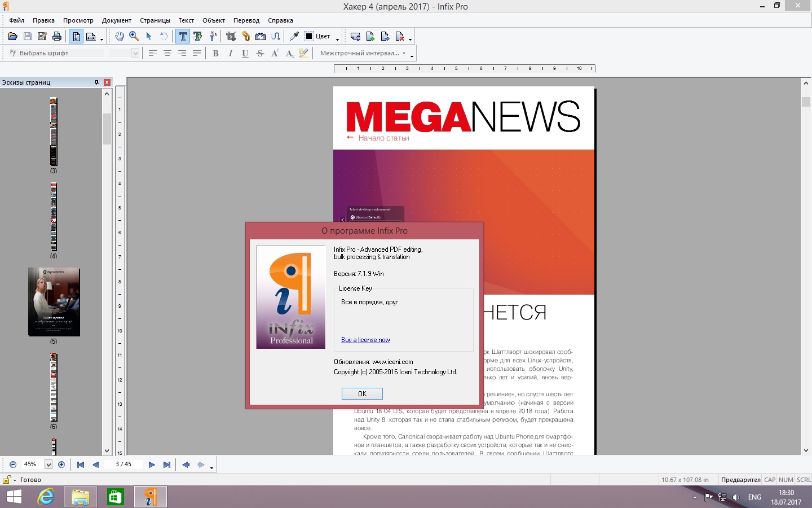Click the text highlighter icon

(x=304, y=53)
